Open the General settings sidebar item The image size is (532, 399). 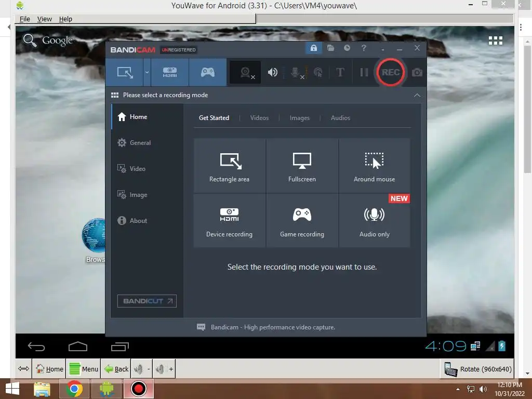[x=147, y=142]
